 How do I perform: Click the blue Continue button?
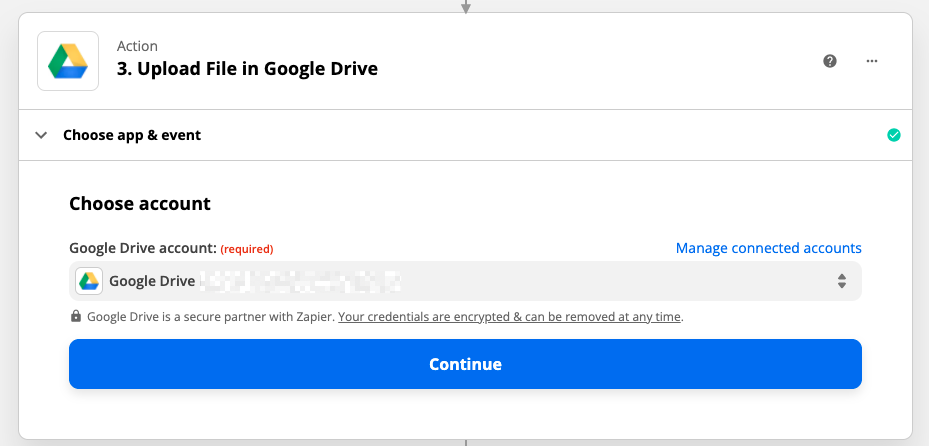[x=465, y=364]
